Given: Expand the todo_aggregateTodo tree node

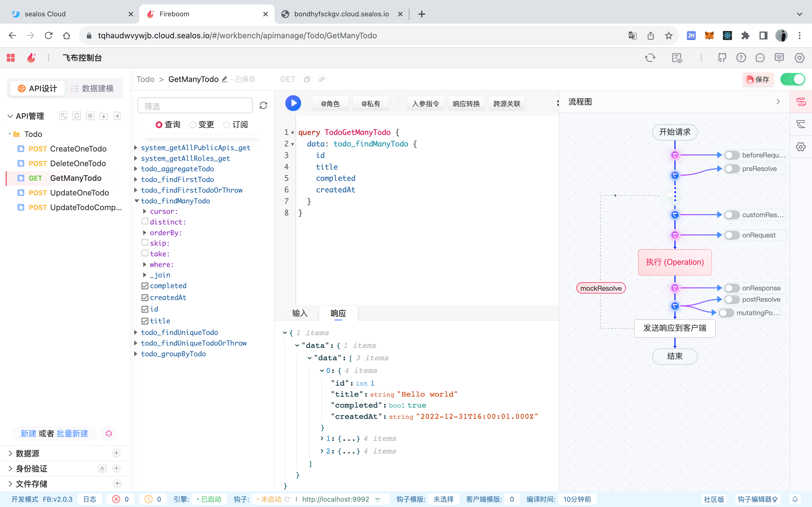Looking at the screenshot, I should [136, 169].
